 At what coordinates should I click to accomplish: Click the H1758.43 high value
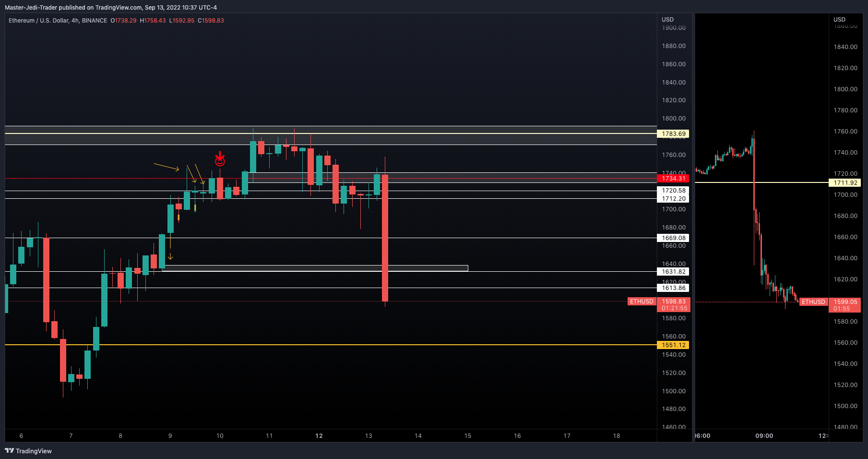153,21
